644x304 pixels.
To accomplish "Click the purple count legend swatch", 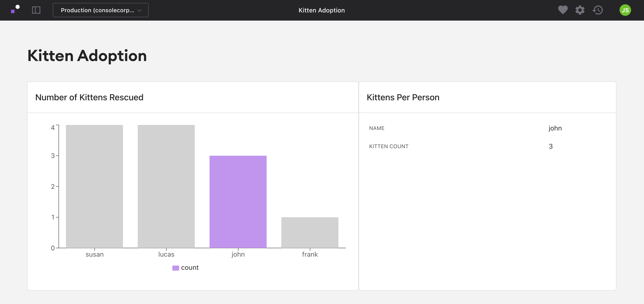I will coord(176,268).
